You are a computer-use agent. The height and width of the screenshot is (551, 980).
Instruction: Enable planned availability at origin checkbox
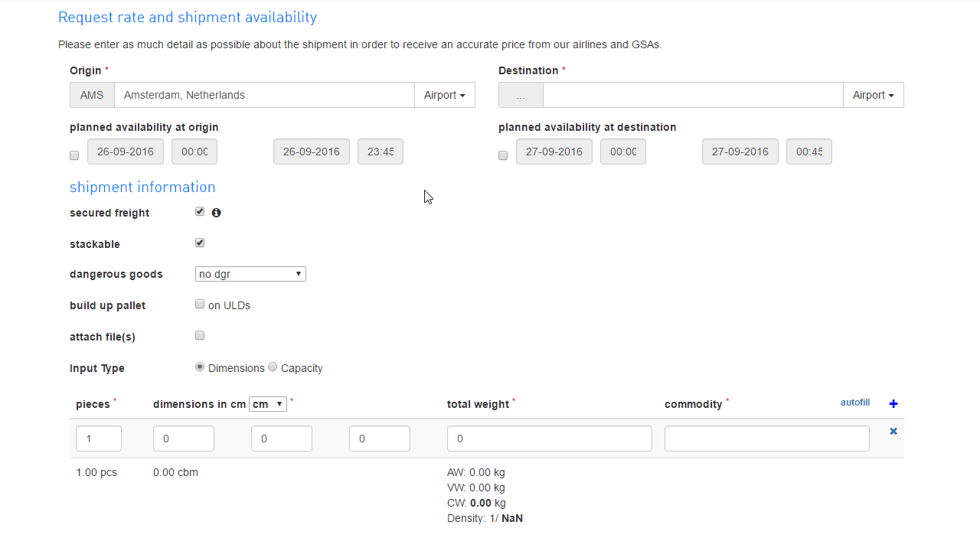tap(74, 155)
